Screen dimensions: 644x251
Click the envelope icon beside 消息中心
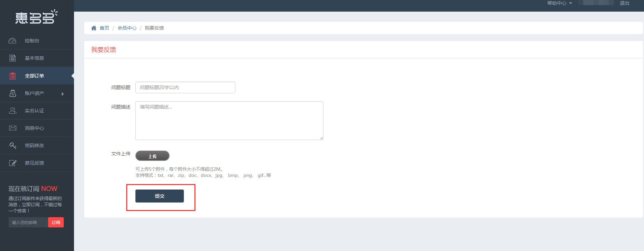[13, 128]
